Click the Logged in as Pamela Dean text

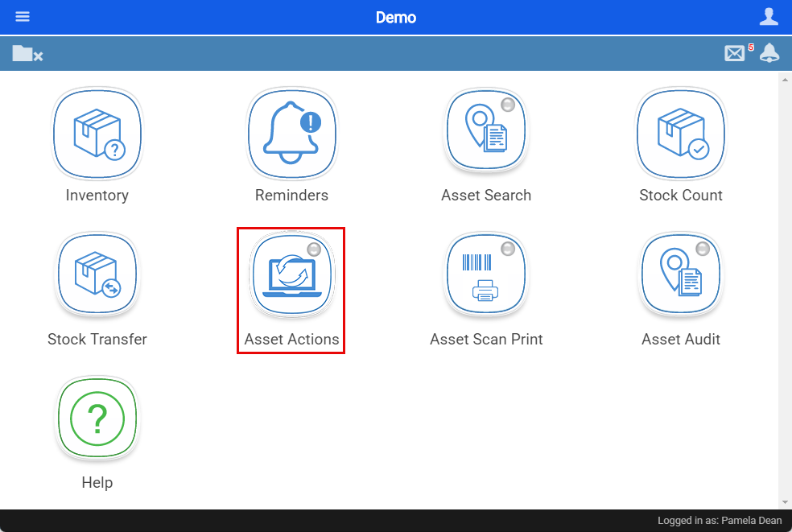[x=720, y=521]
